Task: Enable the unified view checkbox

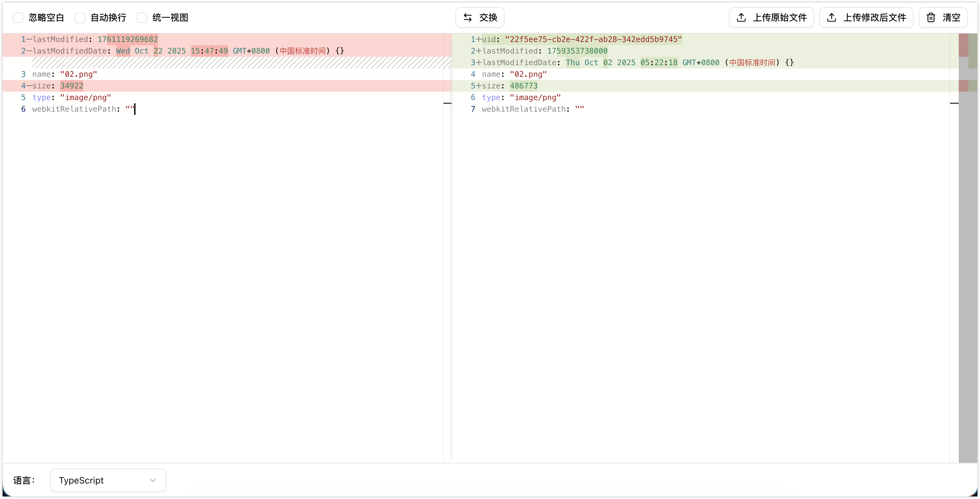Action: point(142,17)
